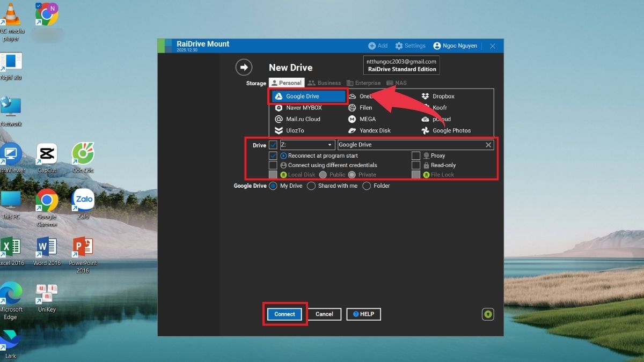This screenshot has width=644, height=362.
Task: Click the green update arrow icon
Action: (488, 314)
